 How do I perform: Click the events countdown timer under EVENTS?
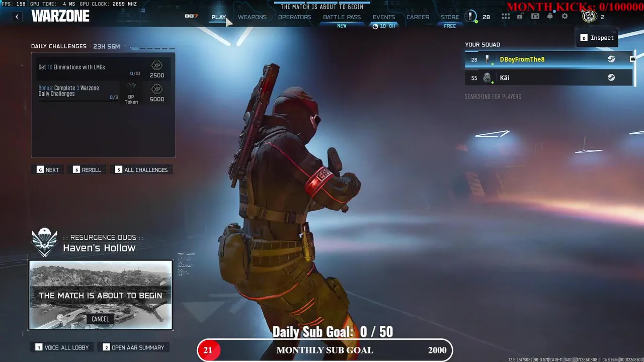[383, 26]
